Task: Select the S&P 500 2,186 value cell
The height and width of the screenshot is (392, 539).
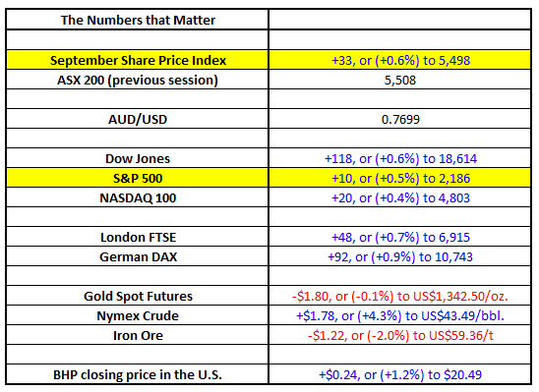Action: [400, 178]
